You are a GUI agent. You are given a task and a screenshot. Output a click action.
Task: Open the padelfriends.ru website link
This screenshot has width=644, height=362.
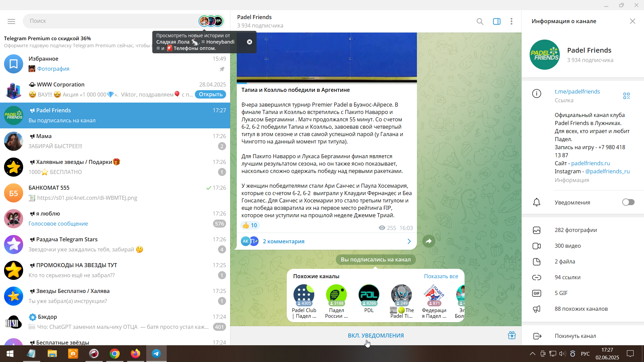[591, 163]
